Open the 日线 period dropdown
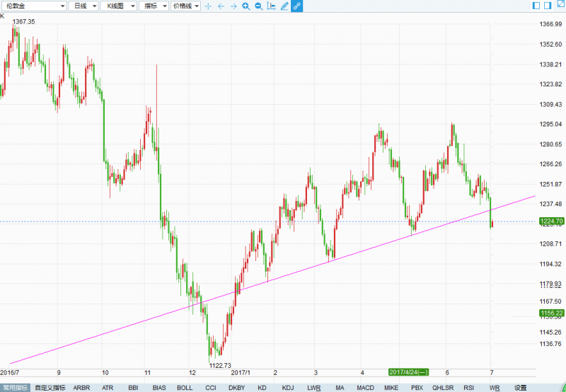The width and height of the screenshot is (566, 392). click(83, 6)
